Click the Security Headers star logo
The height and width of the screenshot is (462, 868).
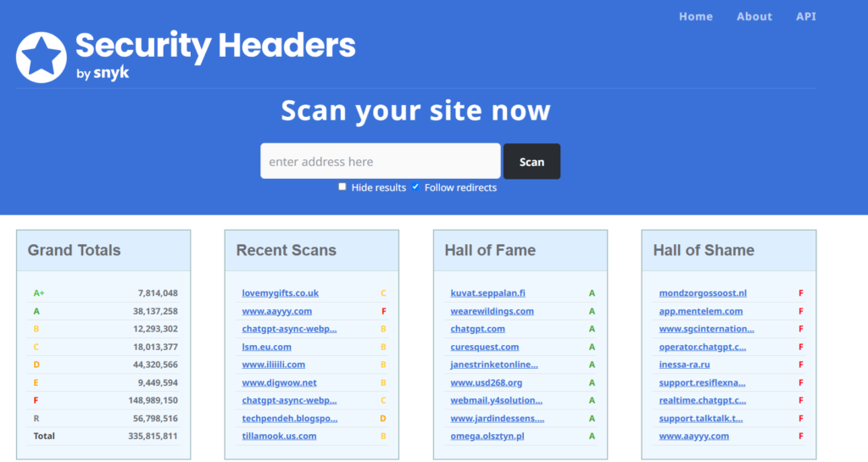pyautogui.click(x=42, y=57)
